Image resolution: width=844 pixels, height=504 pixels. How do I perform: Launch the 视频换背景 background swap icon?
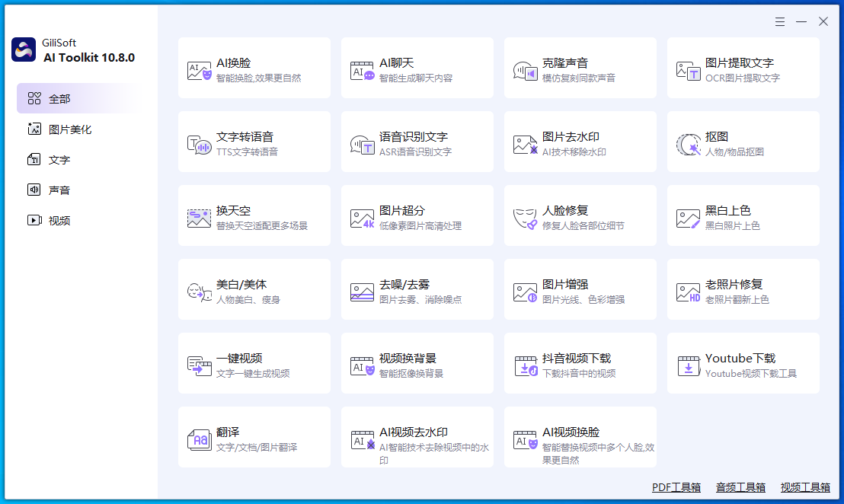pos(363,365)
